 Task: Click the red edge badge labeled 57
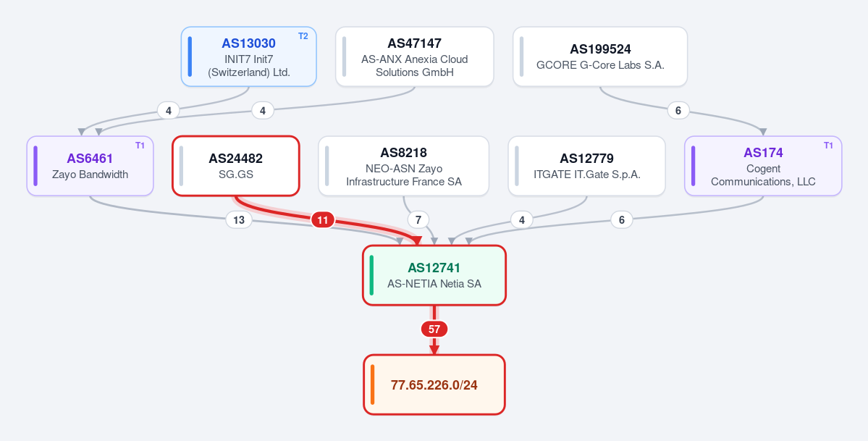pos(434,329)
